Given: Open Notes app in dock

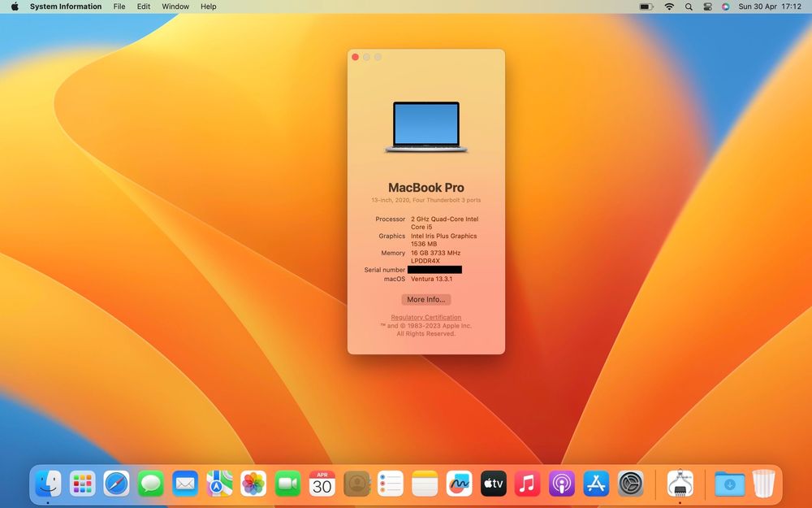Looking at the screenshot, I should coord(425,484).
